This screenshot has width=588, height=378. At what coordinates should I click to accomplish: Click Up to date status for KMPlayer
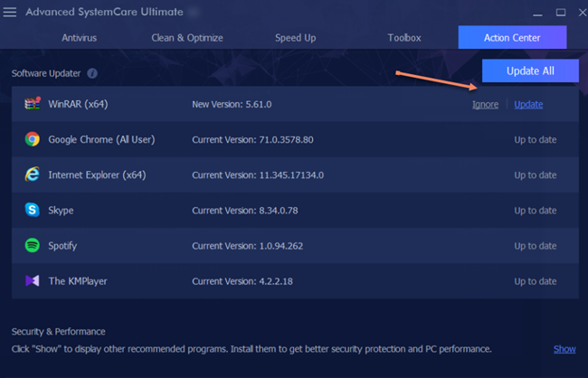tap(536, 281)
